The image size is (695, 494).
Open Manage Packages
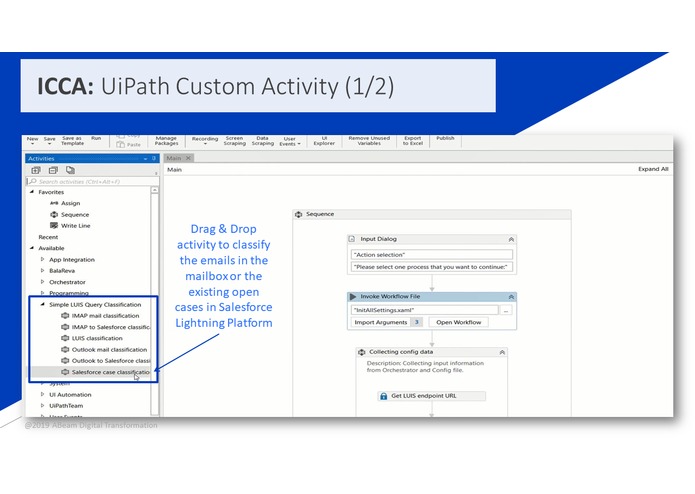(166, 140)
